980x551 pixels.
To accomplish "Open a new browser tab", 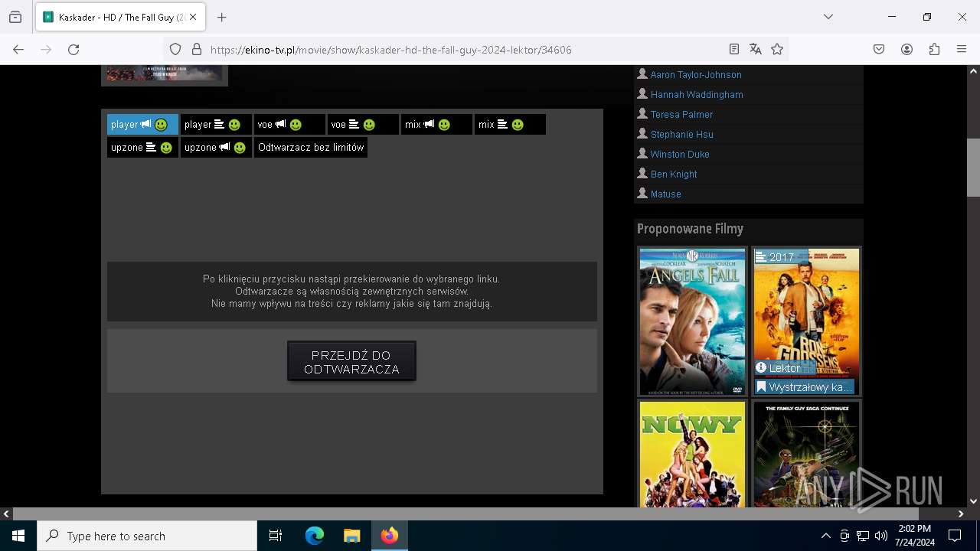I will coord(221,17).
